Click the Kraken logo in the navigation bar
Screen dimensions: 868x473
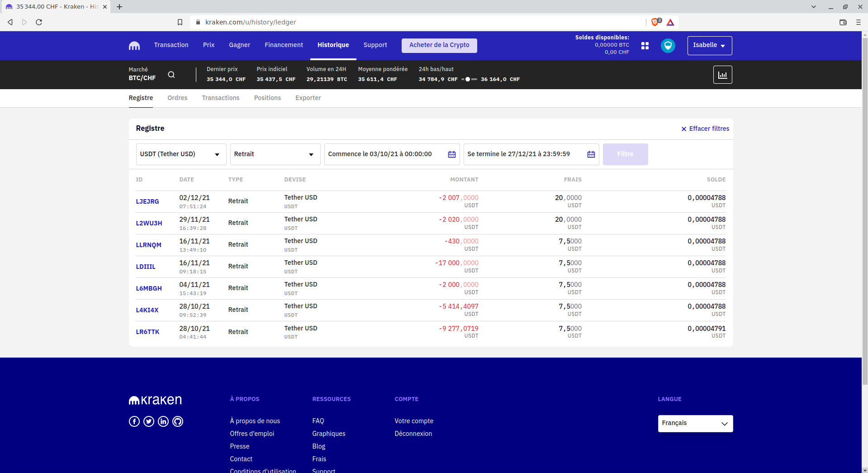click(x=134, y=46)
